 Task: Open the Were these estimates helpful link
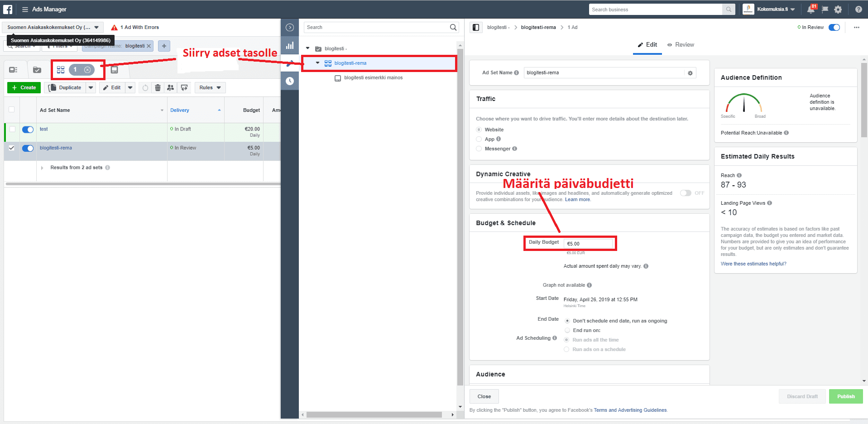pyautogui.click(x=753, y=264)
